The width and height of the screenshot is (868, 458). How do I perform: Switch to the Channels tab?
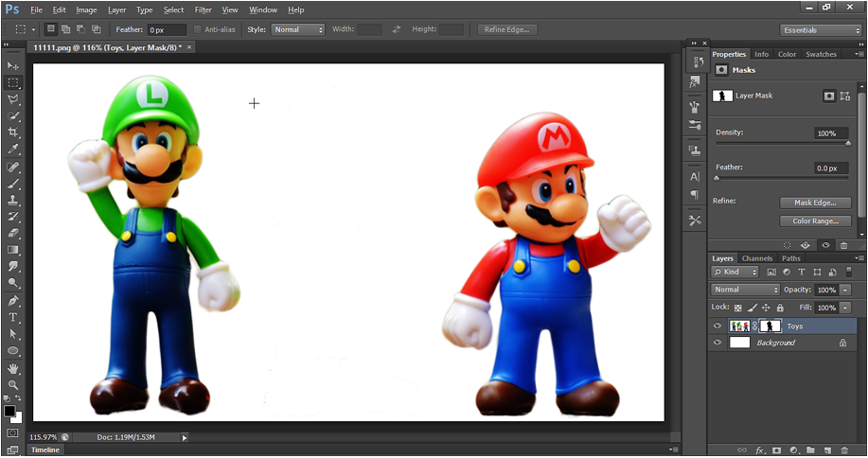pyautogui.click(x=756, y=258)
